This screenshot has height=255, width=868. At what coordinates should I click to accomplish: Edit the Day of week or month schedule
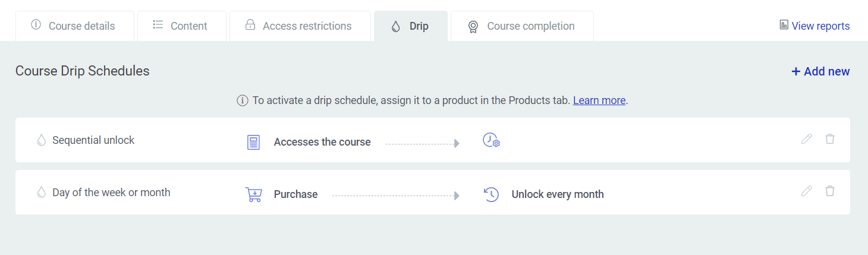point(806,191)
